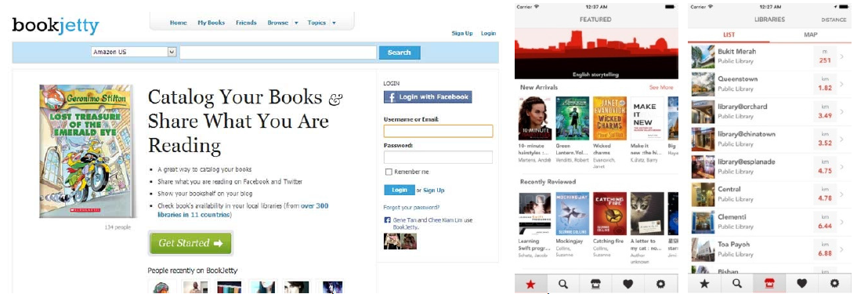Click over 300 libraries in 11 countries link
Viewport: 868px width, 294px height.
coord(243,210)
